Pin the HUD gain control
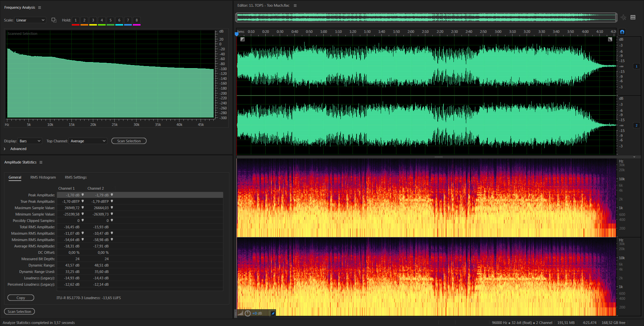Screen dimensions: 644x326 pos(273,313)
